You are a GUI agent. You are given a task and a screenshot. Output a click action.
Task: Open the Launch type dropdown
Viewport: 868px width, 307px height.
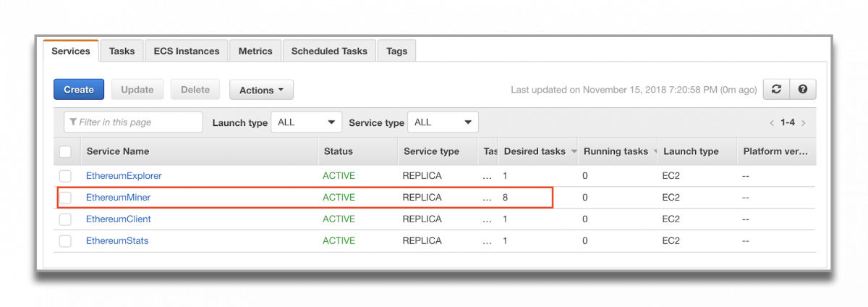coord(306,122)
